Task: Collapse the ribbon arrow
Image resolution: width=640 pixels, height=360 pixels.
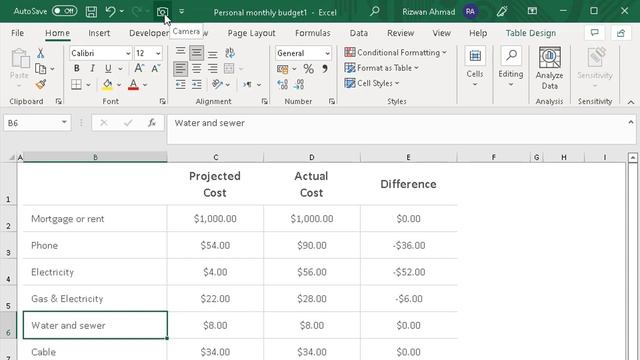Action: click(631, 102)
